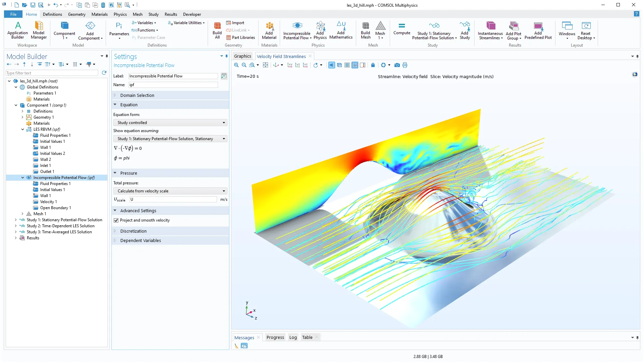The height and width of the screenshot is (362, 644).
Task: Click the Uscale input field
Action: click(173, 199)
